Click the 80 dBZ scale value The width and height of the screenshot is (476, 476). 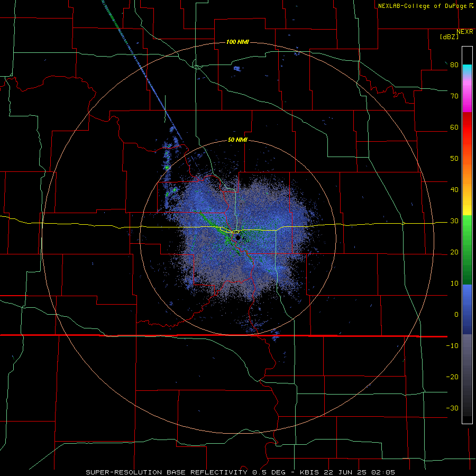tap(454, 65)
